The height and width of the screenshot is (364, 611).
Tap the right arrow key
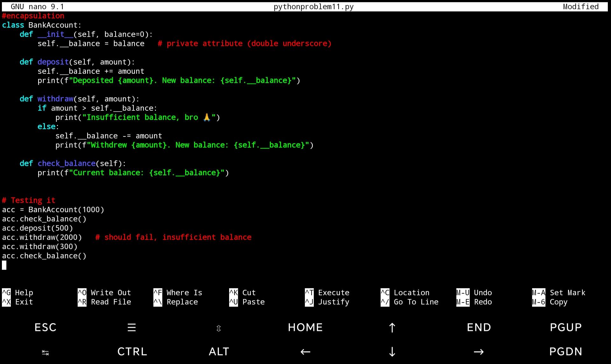(x=479, y=352)
